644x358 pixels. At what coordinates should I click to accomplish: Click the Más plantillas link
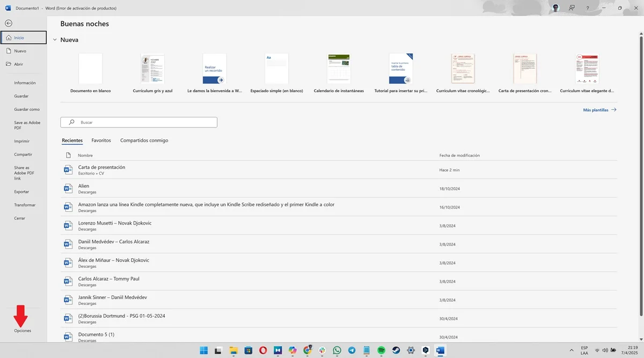click(599, 110)
